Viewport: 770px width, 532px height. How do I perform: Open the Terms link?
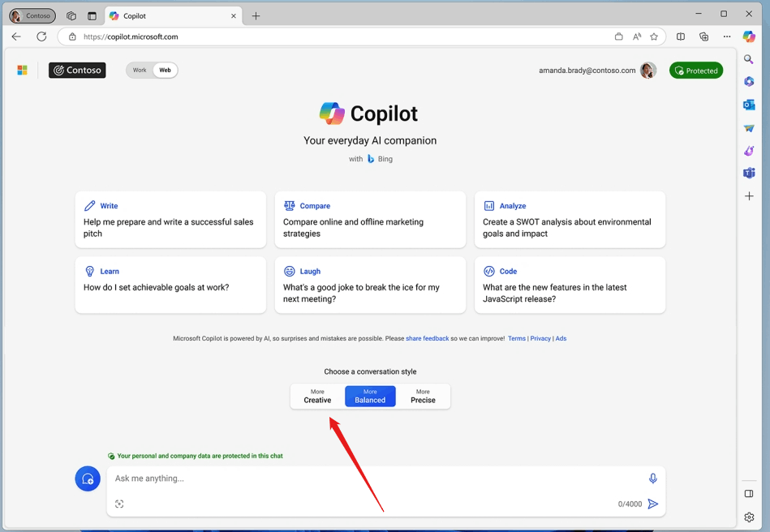(x=517, y=338)
